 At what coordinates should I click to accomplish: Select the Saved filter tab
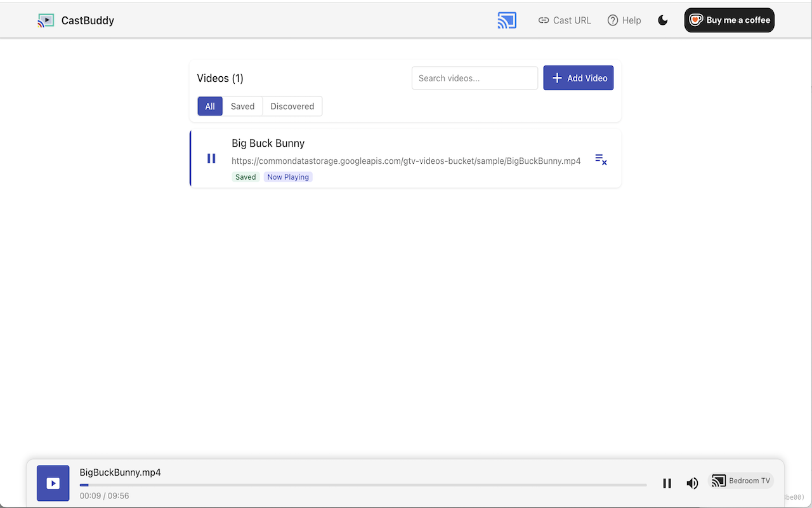pos(242,106)
